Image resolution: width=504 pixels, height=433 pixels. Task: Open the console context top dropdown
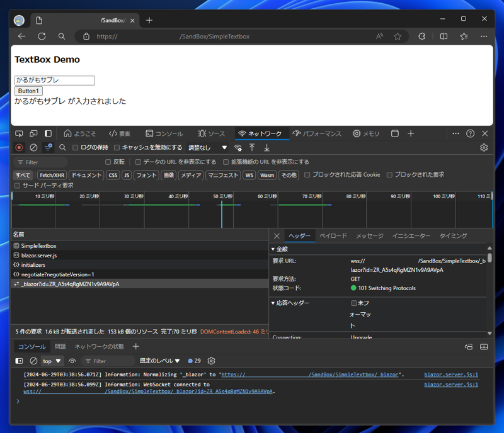tap(52, 361)
